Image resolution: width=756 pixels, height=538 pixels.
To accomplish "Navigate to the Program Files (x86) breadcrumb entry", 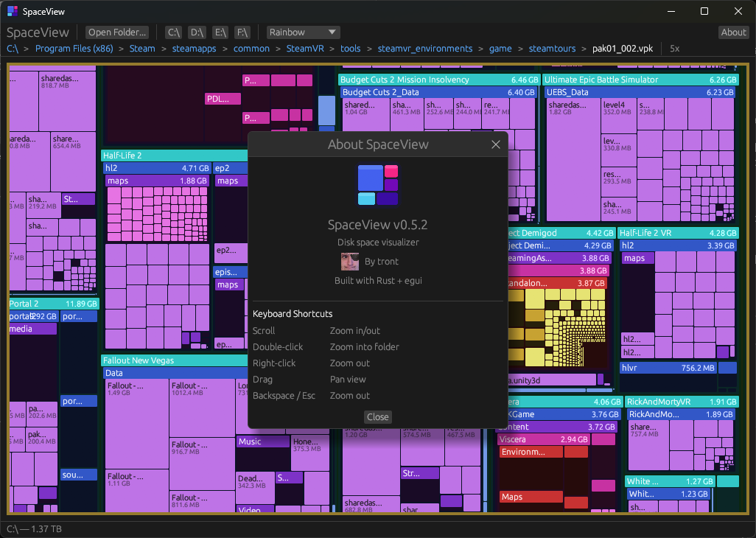I will pyautogui.click(x=74, y=49).
